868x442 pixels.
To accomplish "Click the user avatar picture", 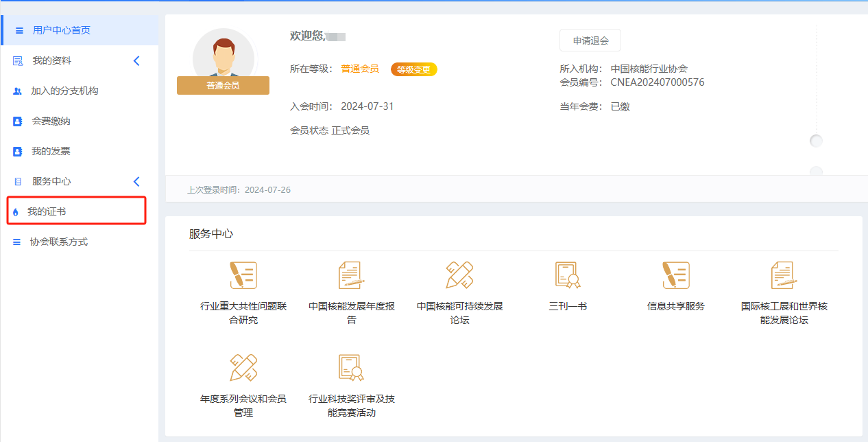I will click(223, 56).
